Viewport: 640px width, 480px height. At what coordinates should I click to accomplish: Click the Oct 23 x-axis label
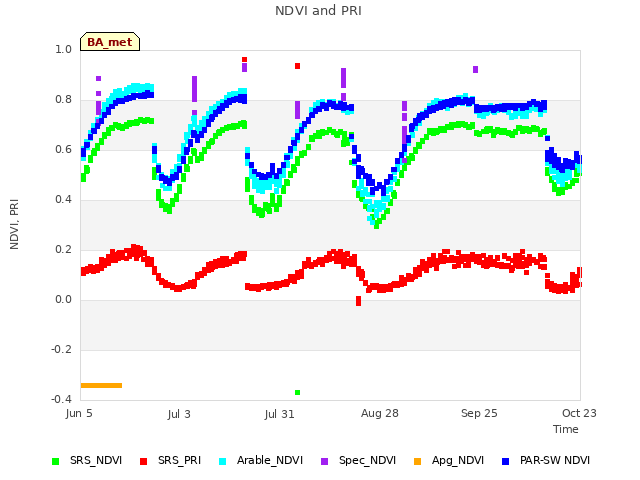pyautogui.click(x=579, y=413)
